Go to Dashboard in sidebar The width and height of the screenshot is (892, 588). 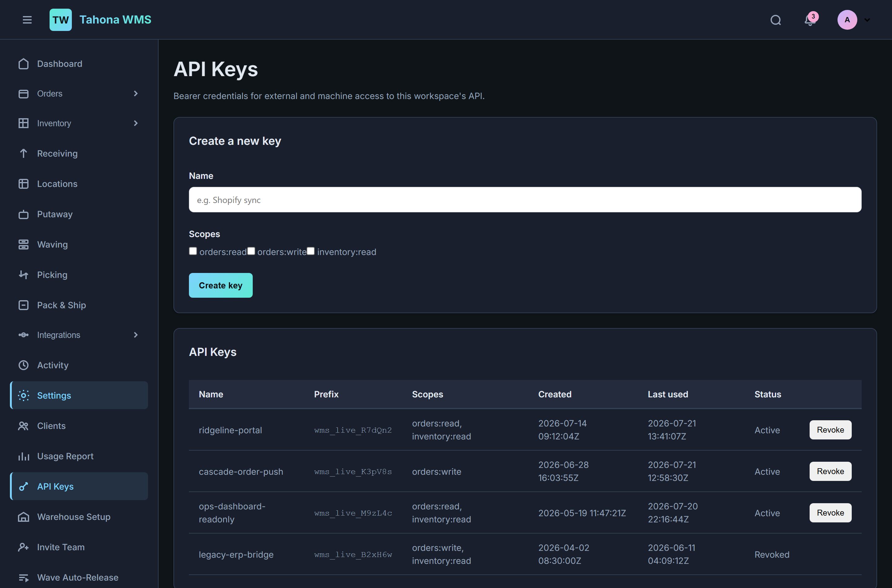pyautogui.click(x=79, y=64)
